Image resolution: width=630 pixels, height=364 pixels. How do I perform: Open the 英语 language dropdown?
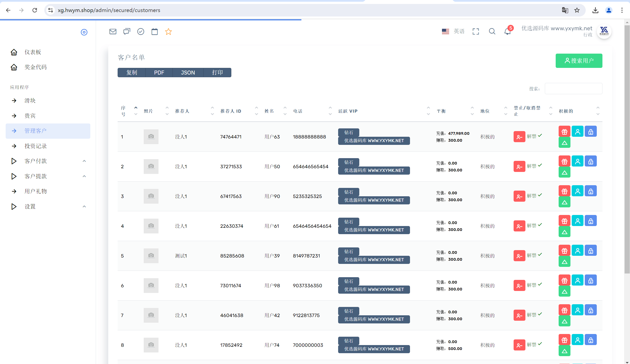[x=453, y=31]
